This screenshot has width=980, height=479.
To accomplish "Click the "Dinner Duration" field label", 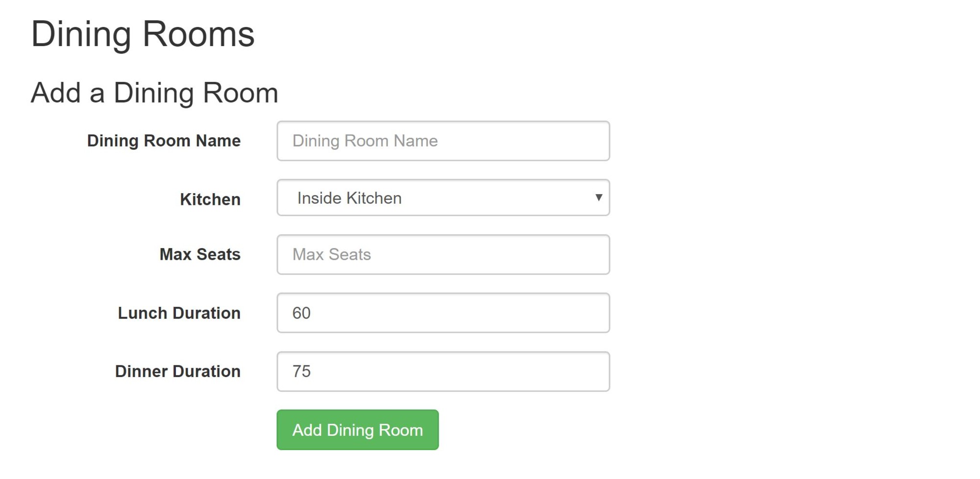I will click(177, 372).
